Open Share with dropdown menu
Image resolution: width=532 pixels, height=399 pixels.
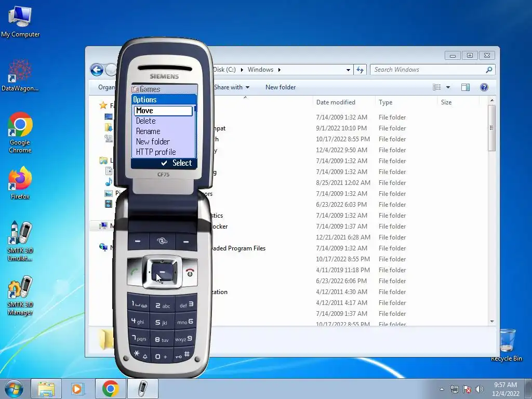tap(232, 87)
